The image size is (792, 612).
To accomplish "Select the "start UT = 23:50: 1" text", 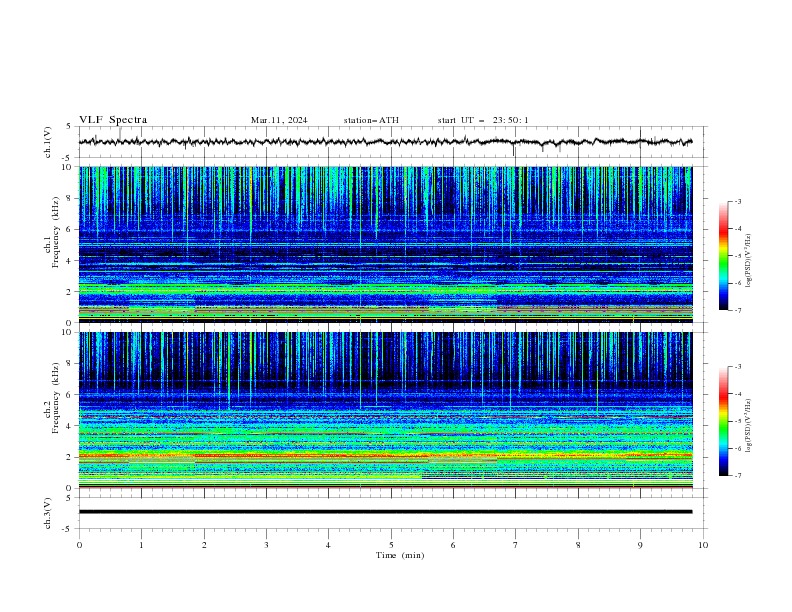I will pyautogui.click(x=483, y=120).
